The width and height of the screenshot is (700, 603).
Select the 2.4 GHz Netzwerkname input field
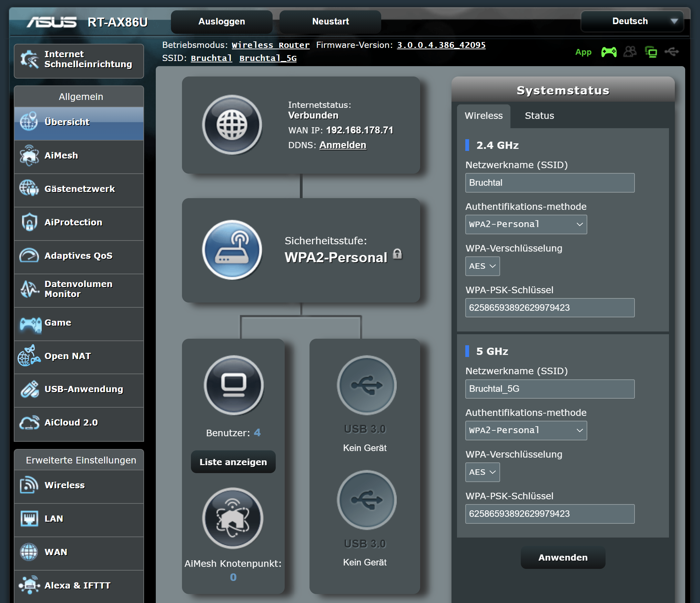click(549, 183)
